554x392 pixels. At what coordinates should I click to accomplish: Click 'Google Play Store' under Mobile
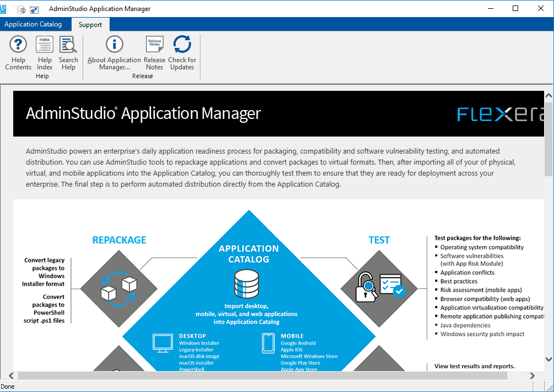[x=300, y=363]
